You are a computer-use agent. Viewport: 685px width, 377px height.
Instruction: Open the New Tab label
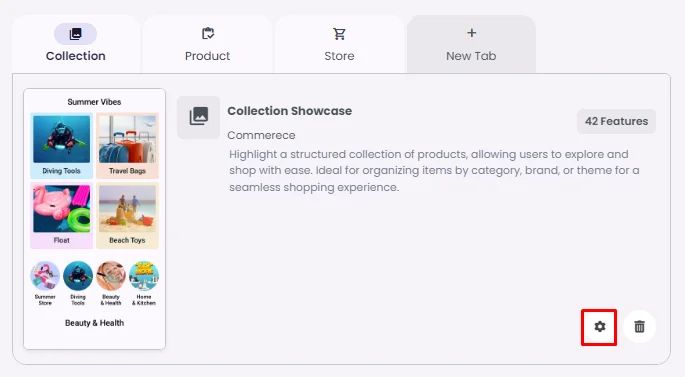[471, 56]
